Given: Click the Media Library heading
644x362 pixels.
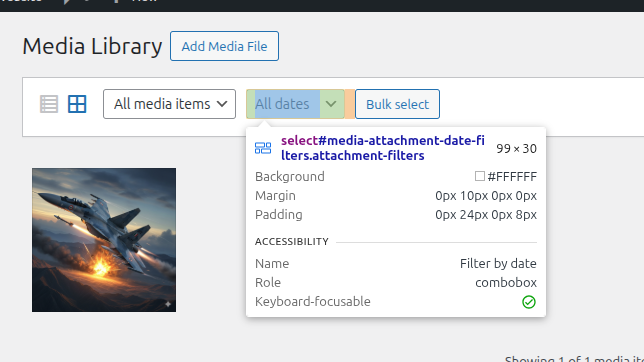Looking at the screenshot, I should (92, 46).
